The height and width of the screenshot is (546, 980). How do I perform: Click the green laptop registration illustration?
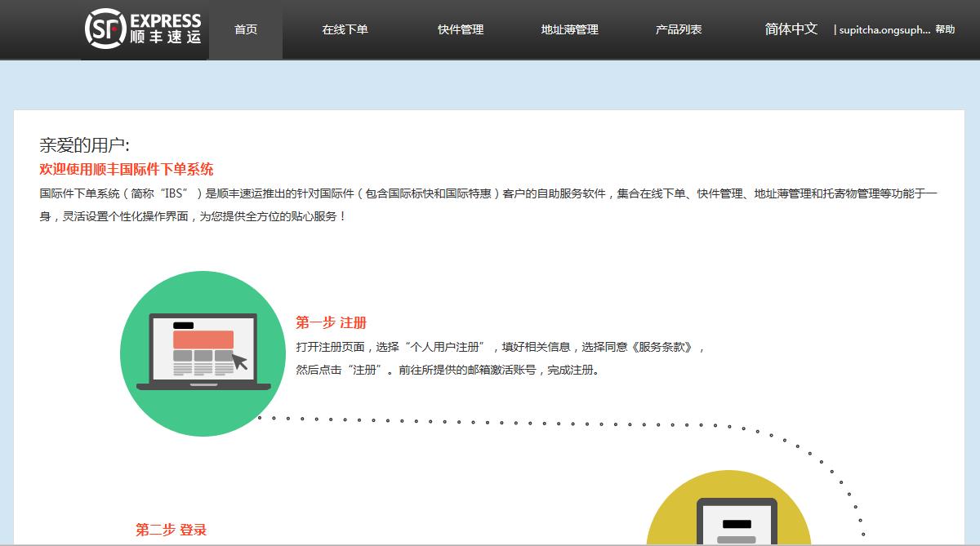coord(203,353)
